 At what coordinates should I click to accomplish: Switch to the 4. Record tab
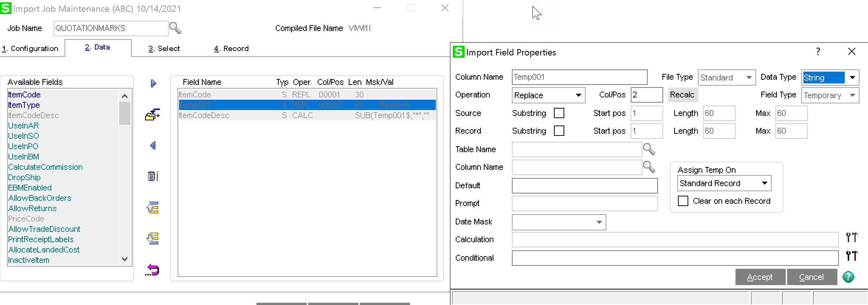click(231, 48)
